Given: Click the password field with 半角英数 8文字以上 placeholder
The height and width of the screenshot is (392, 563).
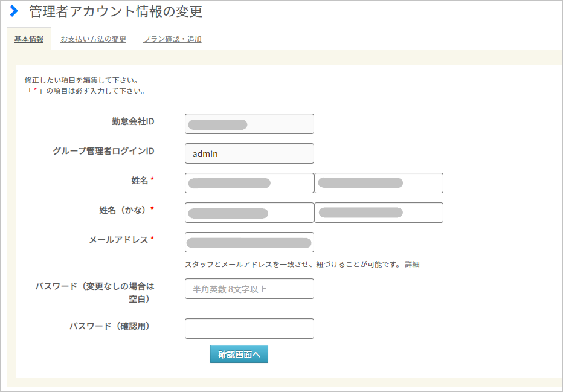Looking at the screenshot, I should [249, 289].
